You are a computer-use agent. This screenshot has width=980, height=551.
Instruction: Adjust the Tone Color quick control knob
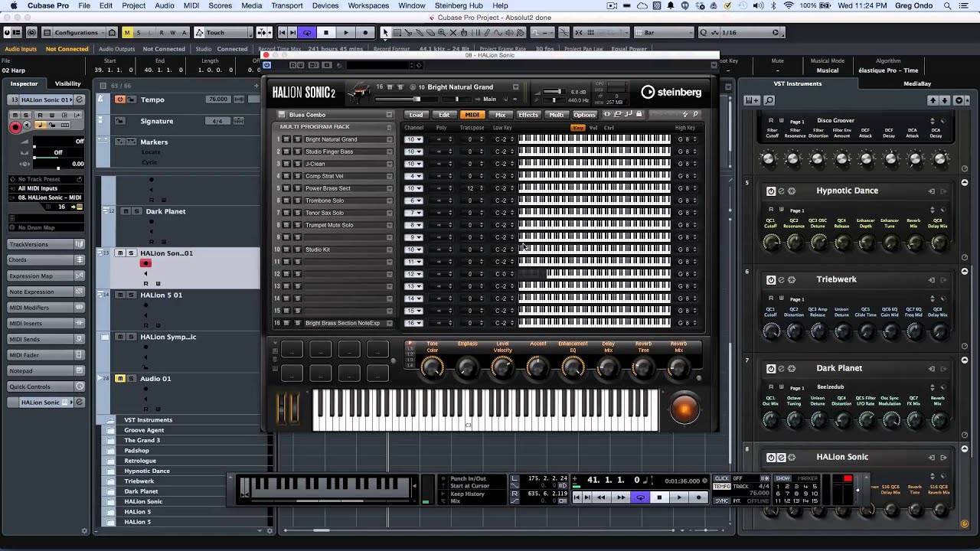432,368
